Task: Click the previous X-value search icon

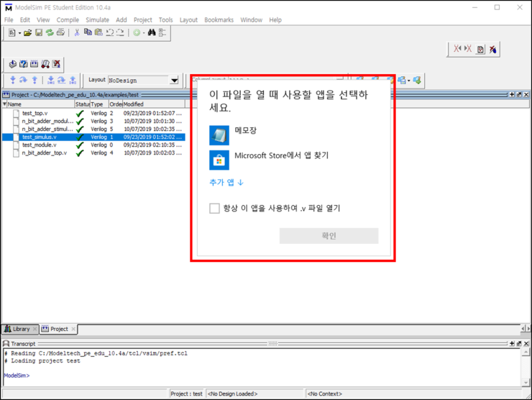Action: coord(457,49)
